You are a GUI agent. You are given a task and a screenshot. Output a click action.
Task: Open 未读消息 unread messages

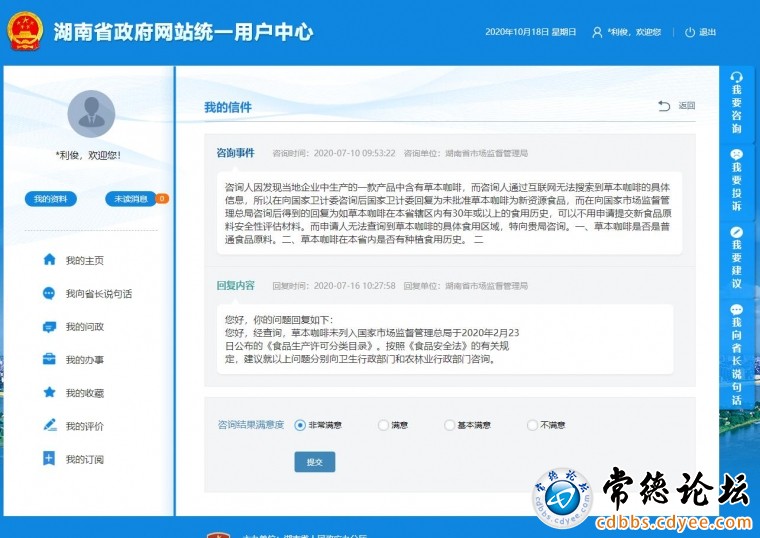pyautogui.click(x=131, y=199)
